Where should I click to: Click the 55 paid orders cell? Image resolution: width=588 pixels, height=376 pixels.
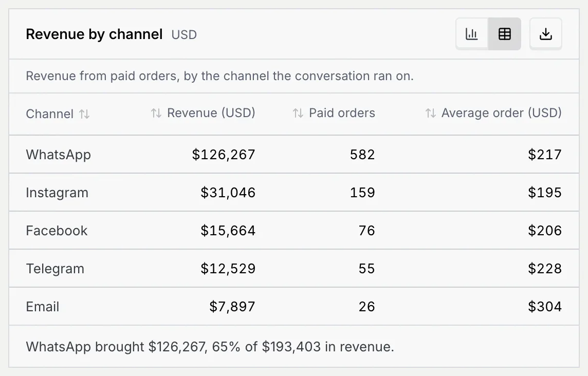point(367,269)
